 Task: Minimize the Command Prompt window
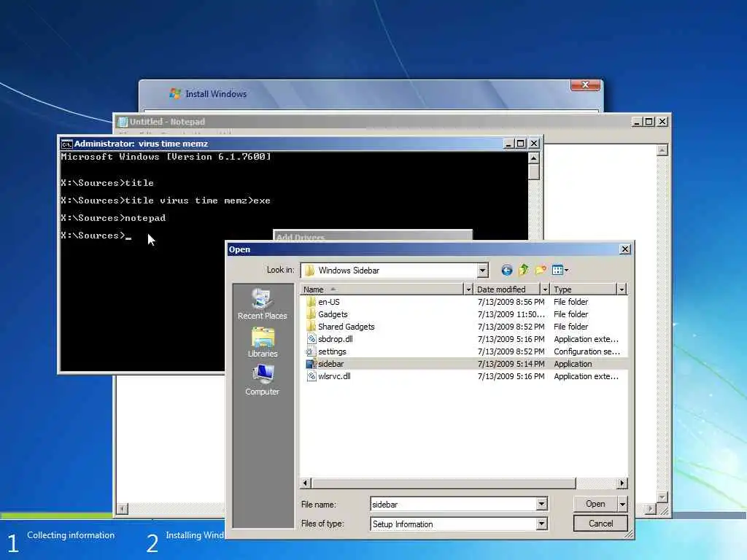[x=508, y=144]
